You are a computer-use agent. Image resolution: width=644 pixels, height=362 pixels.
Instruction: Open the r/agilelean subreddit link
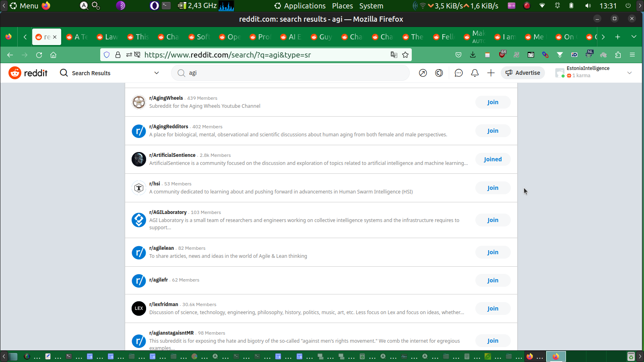coord(161,248)
